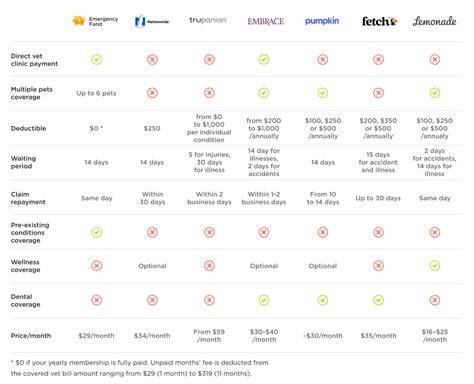This screenshot has height=384, width=474.
Task: Click the Nationwide Optional wellness text
Action: tap(152, 266)
